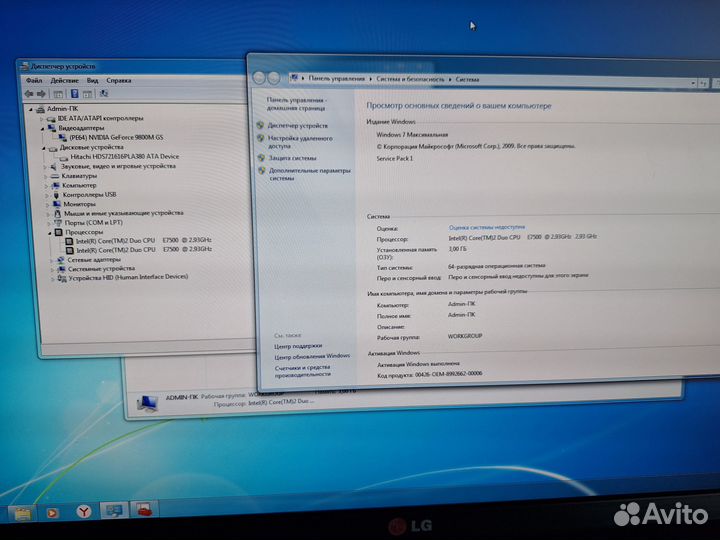720x540 pixels.
Task: Select Контроллеры USB tree entry
Action: coord(89,195)
